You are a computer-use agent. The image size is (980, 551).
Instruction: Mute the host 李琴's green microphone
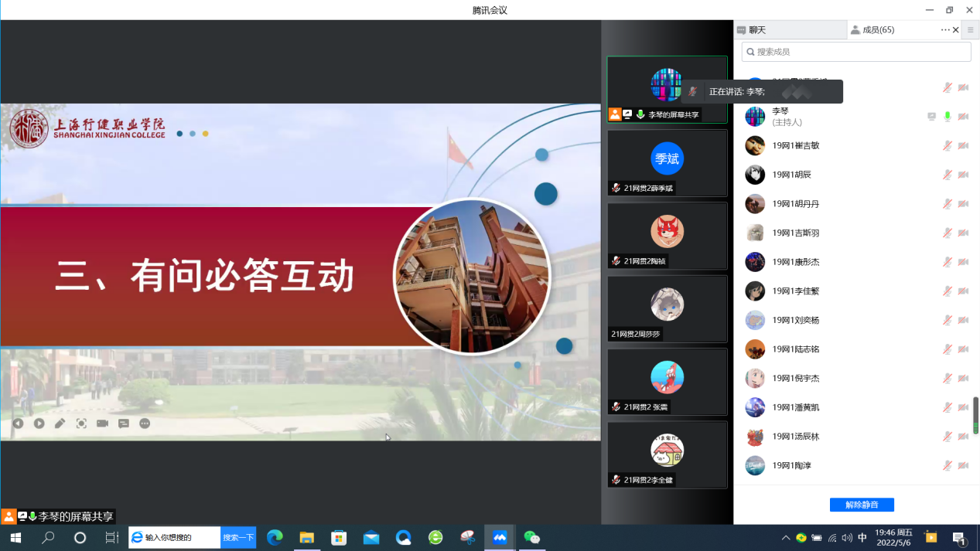pos(947,117)
